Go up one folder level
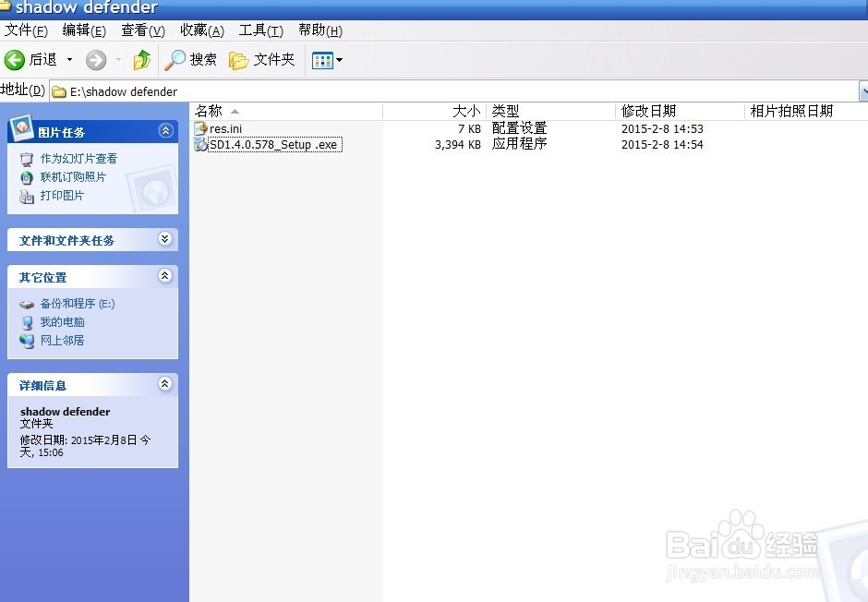 point(142,60)
